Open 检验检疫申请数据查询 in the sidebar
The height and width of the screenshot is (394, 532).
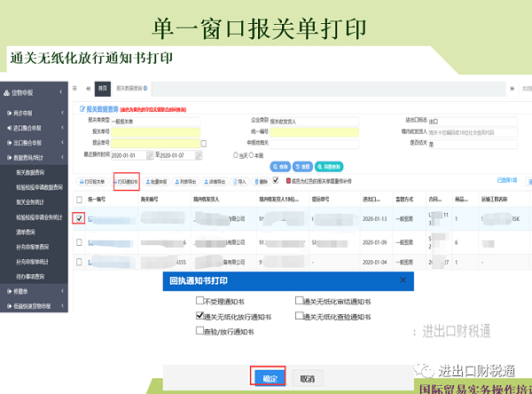coord(39,187)
